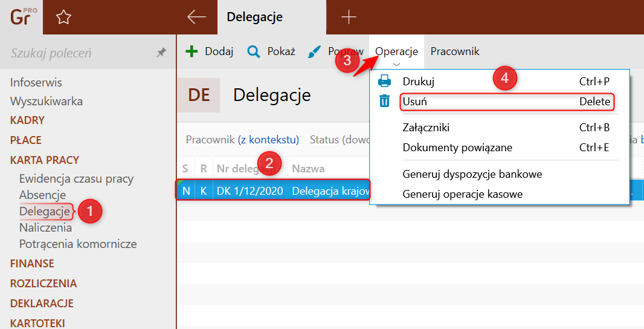Viewport: 644px width, 329px height.
Task: Collapse the KARTA PRACY section
Action: pos(44,160)
